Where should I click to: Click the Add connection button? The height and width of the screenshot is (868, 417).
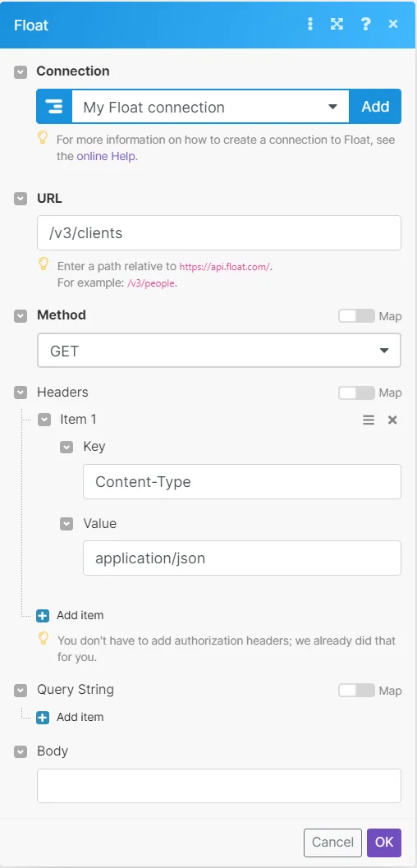pyautogui.click(x=375, y=106)
